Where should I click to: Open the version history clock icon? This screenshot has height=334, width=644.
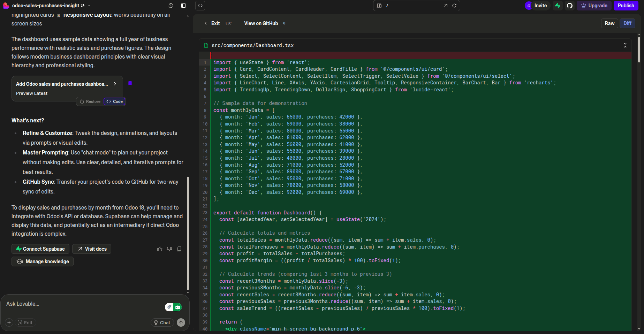point(171,6)
